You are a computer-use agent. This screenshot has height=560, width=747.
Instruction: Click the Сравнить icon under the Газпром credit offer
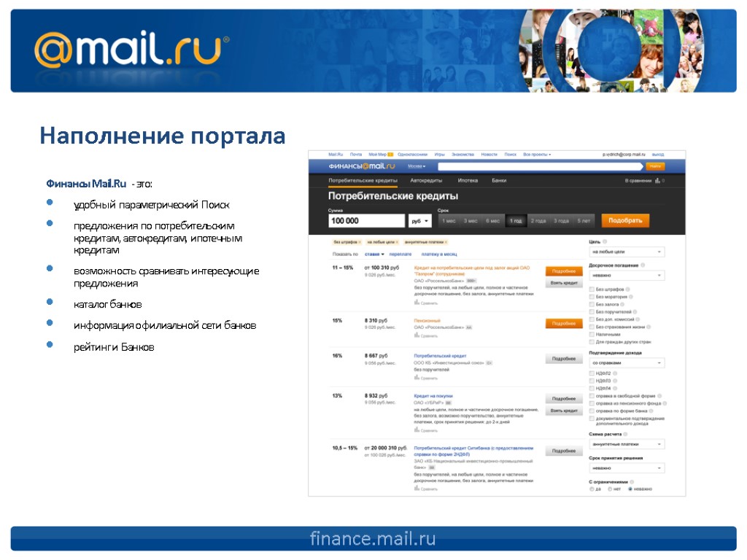[x=417, y=303]
